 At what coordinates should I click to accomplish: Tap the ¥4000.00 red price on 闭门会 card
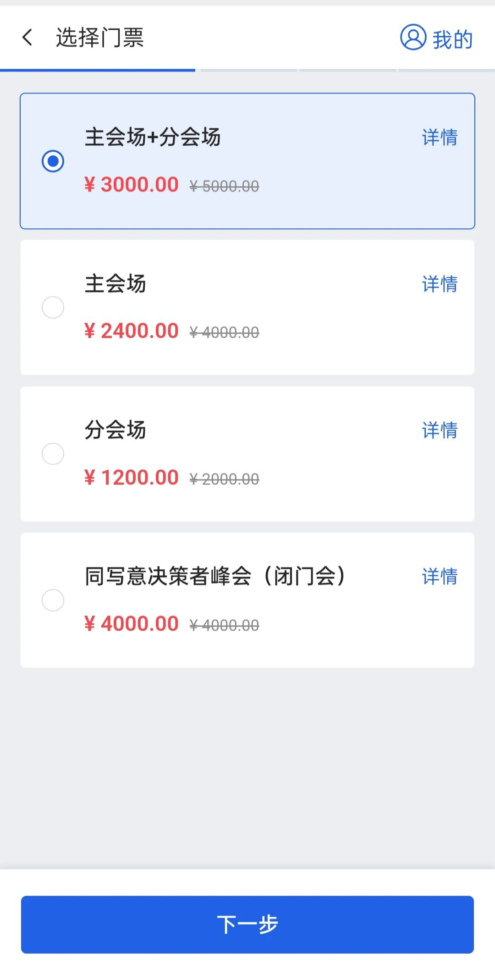(x=132, y=624)
